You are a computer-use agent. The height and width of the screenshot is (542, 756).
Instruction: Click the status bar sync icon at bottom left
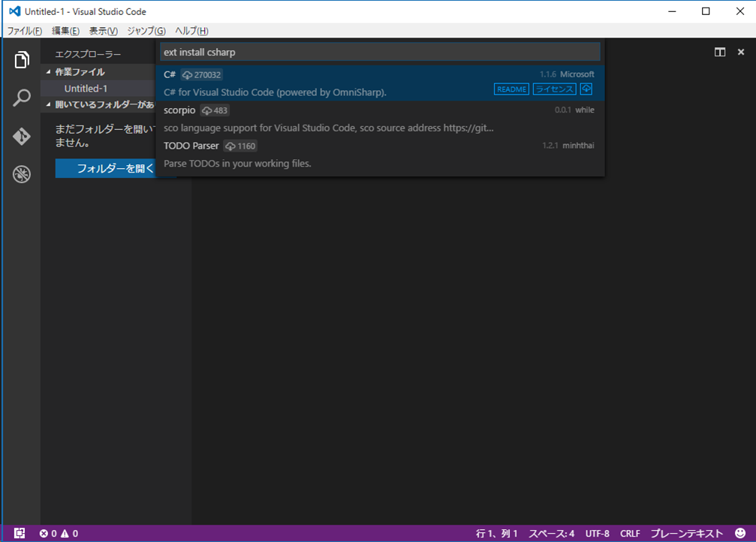point(20,533)
